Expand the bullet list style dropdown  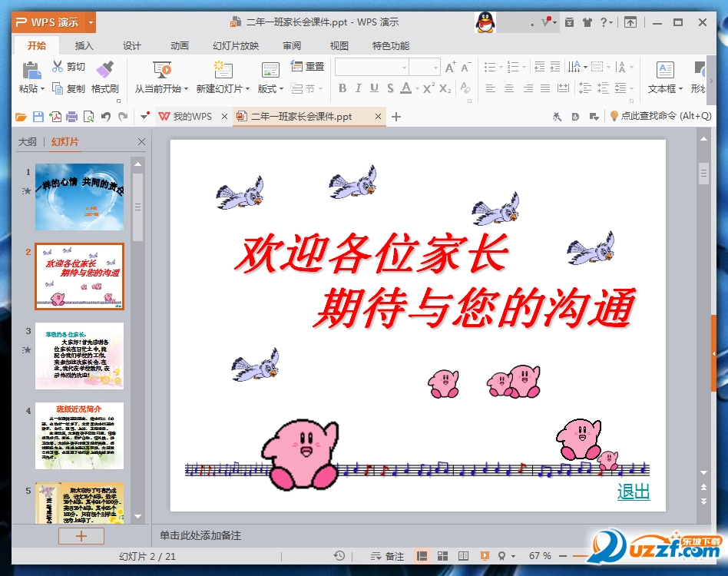[501, 68]
